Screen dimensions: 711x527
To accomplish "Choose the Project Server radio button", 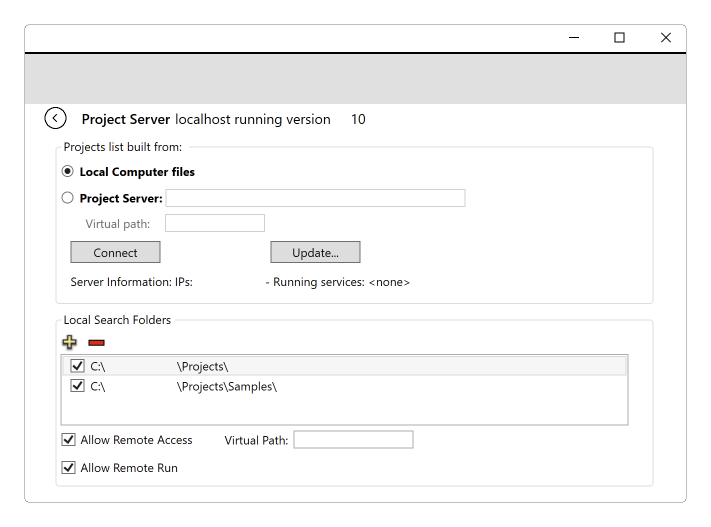I will [x=68, y=198].
